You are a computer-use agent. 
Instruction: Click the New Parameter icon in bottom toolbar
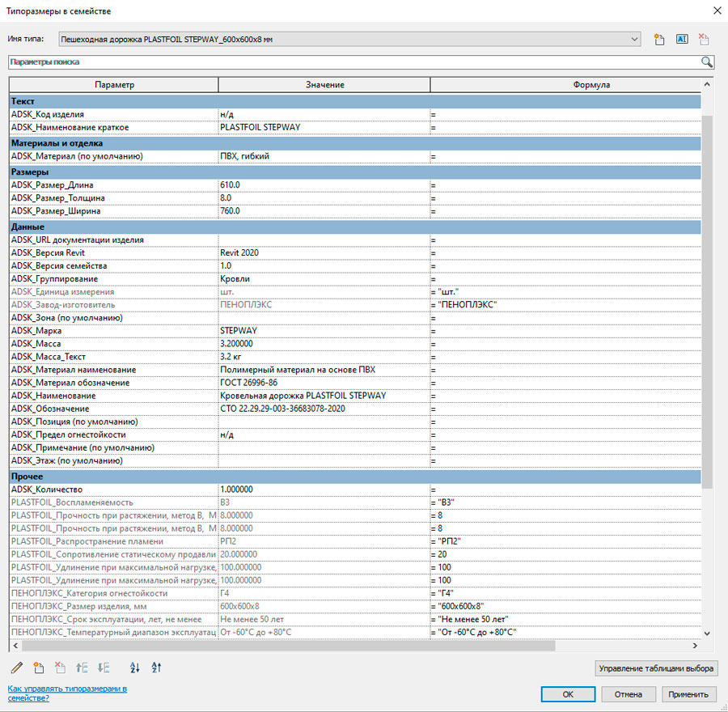pos(39,667)
